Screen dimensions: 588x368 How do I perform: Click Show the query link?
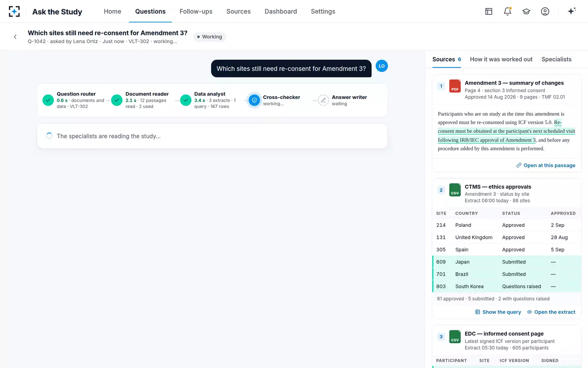[x=498, y=312]
